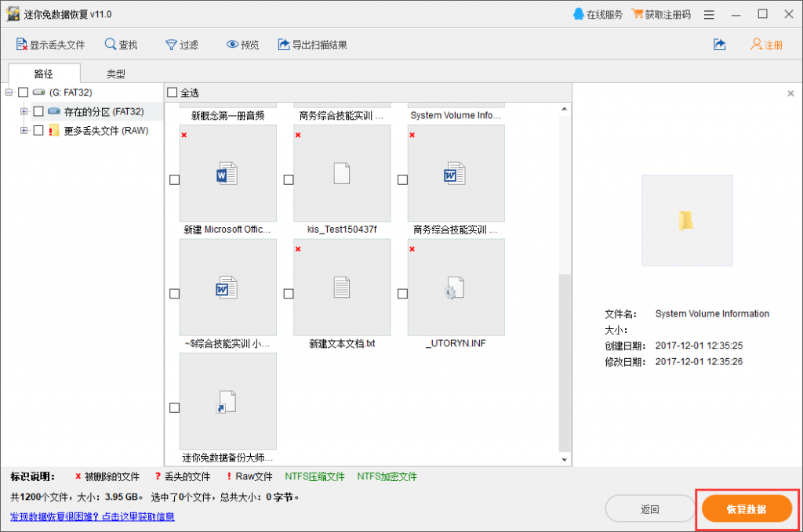Select the 新建 Microsoft Offic... Word file thumbnail

(228, 173)
